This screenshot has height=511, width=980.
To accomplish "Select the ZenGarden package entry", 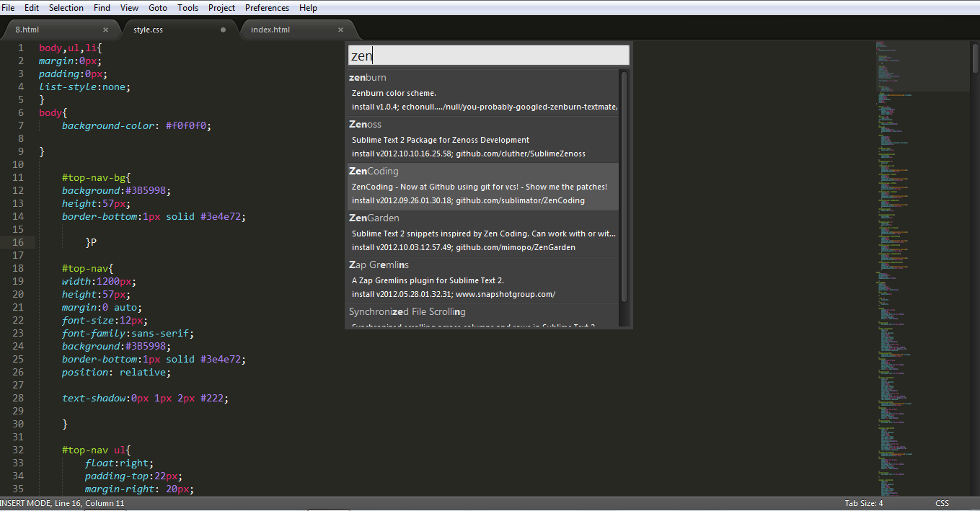I will tap(476, 232).
